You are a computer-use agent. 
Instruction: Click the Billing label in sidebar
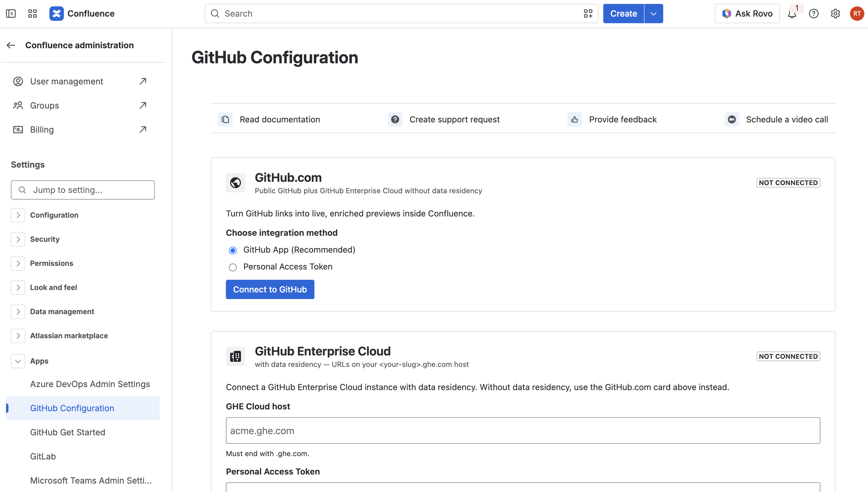pos(42,129)
